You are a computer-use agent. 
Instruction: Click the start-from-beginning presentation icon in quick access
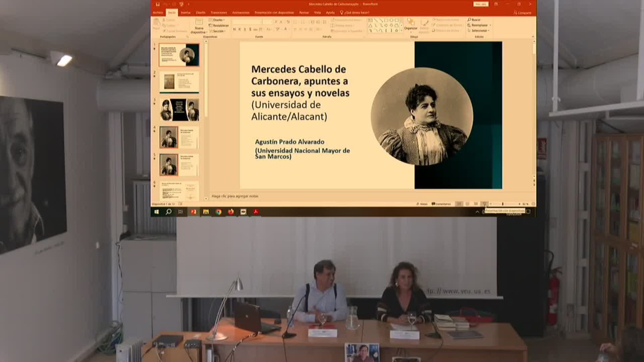click(181, 4)
